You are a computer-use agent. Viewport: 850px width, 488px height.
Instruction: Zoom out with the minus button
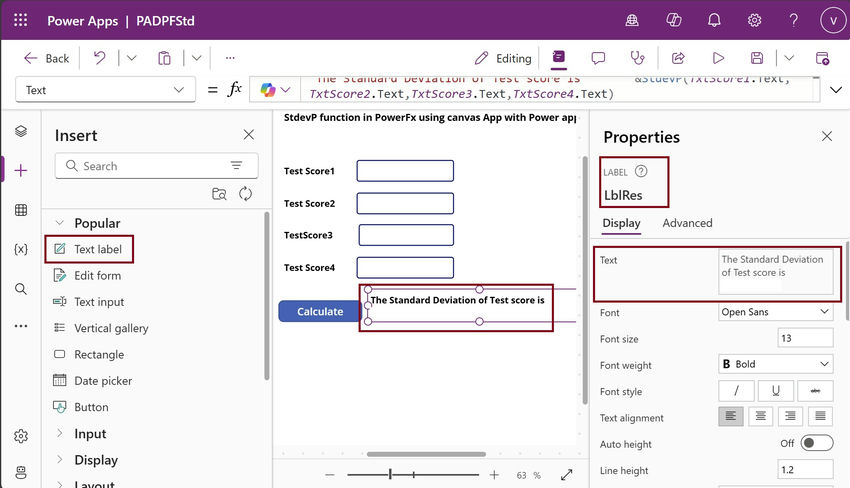330,475
